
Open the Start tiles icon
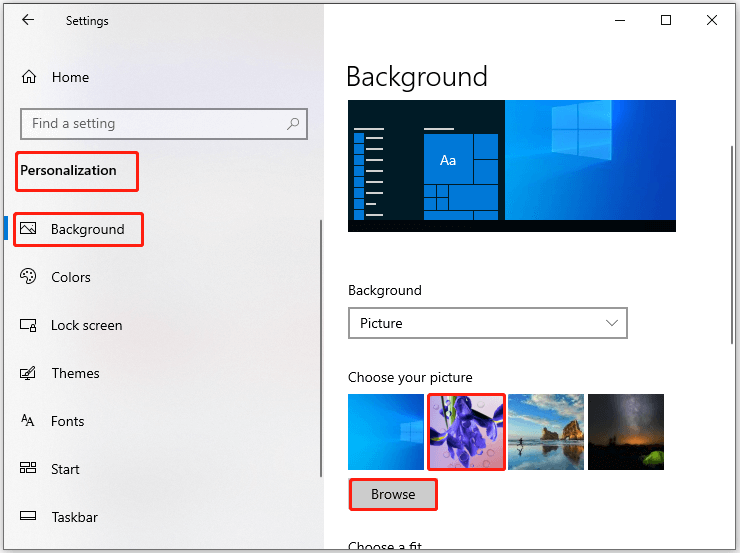coord(28,468)
